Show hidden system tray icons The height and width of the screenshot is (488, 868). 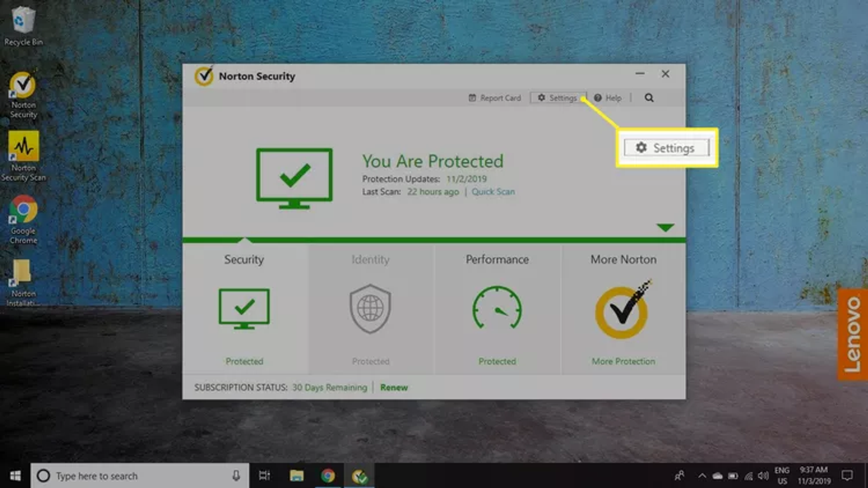click(x=702, y=476)
